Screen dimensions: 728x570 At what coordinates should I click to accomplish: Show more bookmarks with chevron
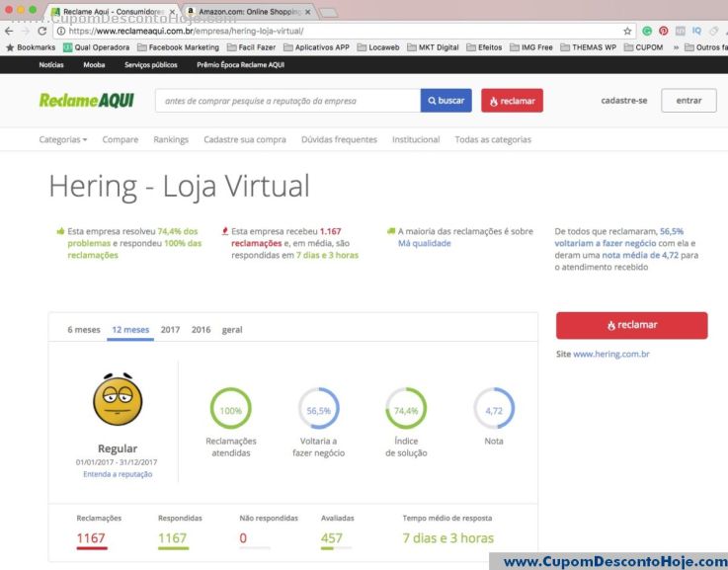coord(676,47)
